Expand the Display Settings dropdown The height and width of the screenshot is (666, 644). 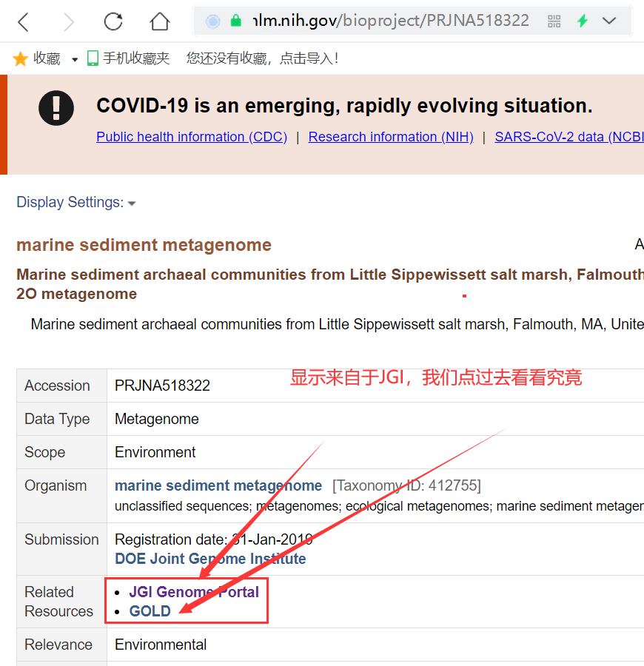[76, 202]
